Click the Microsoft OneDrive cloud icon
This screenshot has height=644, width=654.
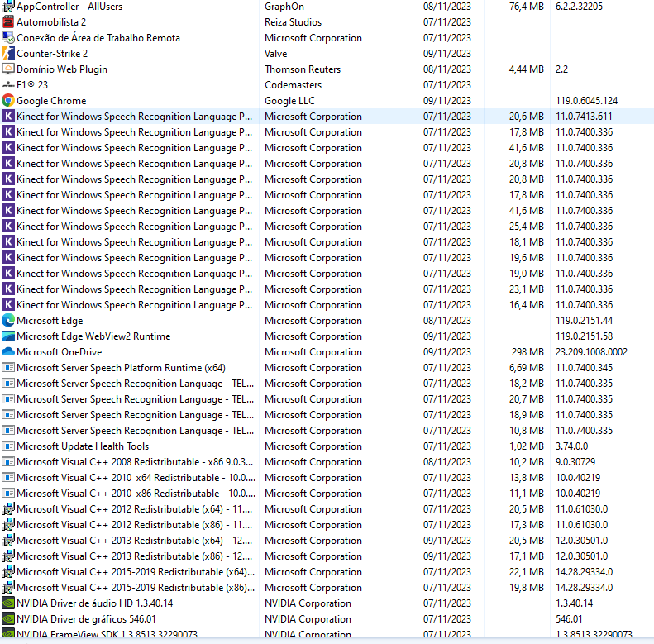[x=8, y=351]
